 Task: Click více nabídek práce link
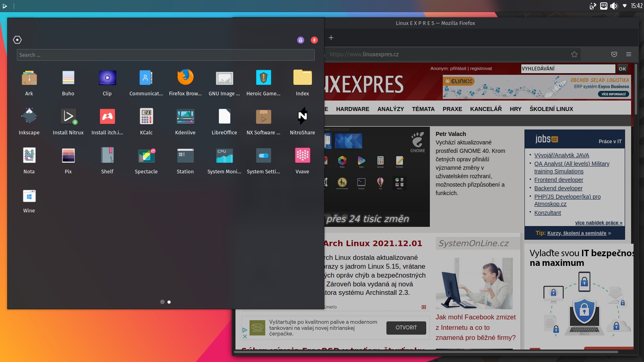(x=599, y=223)
